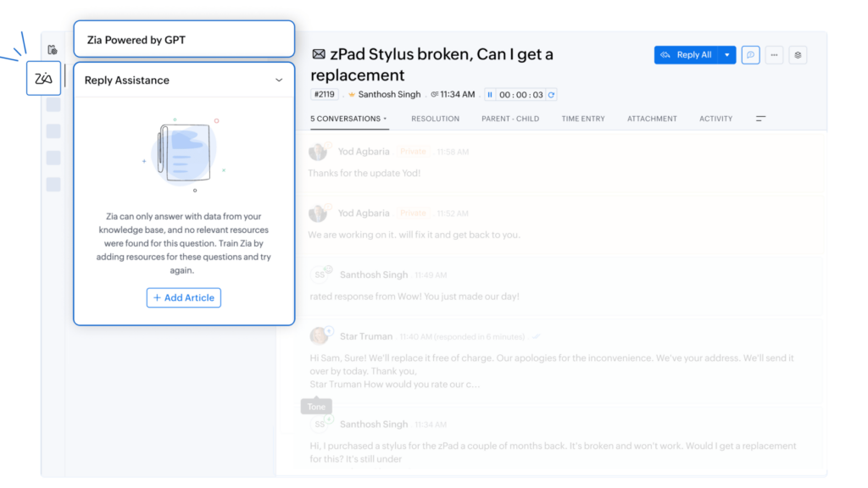Click the Tone label above the last message
The width and height of the screenshot is (868, 488).
click(317, 407)
